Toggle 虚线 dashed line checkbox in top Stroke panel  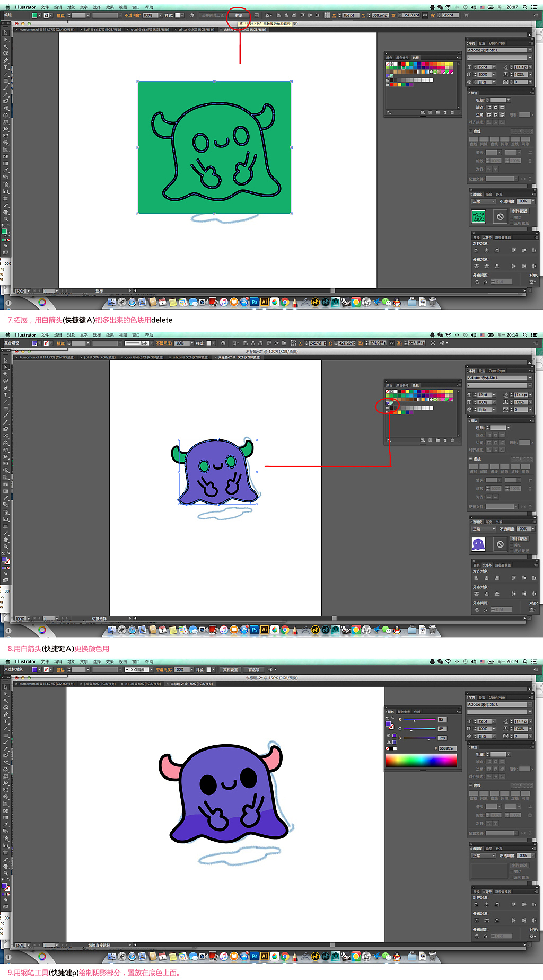(471, 131)
